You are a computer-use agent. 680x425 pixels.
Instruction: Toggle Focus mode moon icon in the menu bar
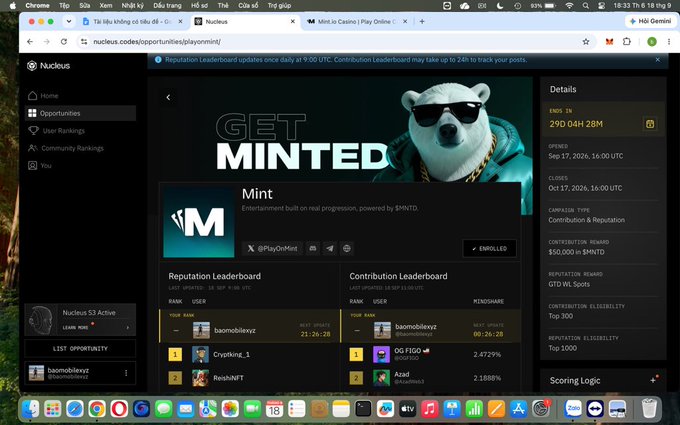(x=500, y=6)
